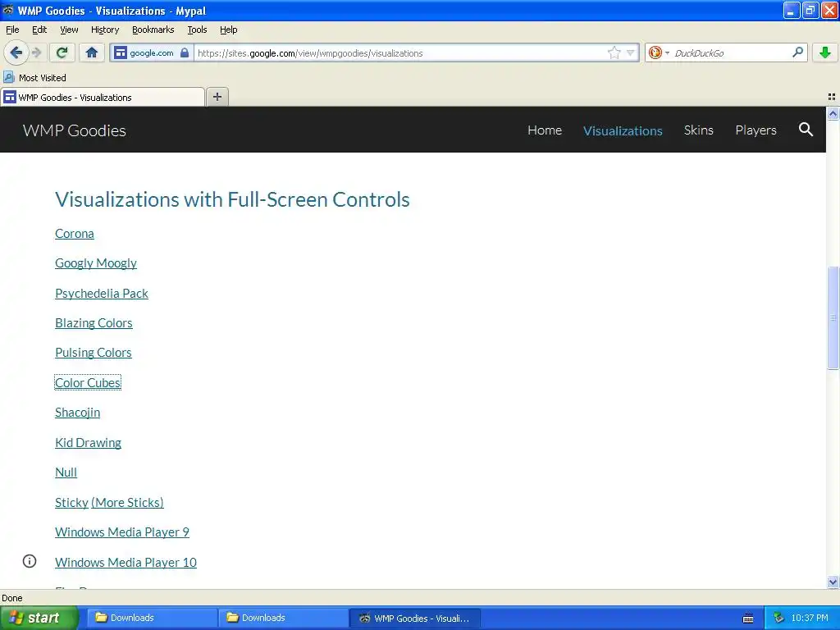Open the Bookmarks menu
The image size is (840, 630).
[153, 30]
